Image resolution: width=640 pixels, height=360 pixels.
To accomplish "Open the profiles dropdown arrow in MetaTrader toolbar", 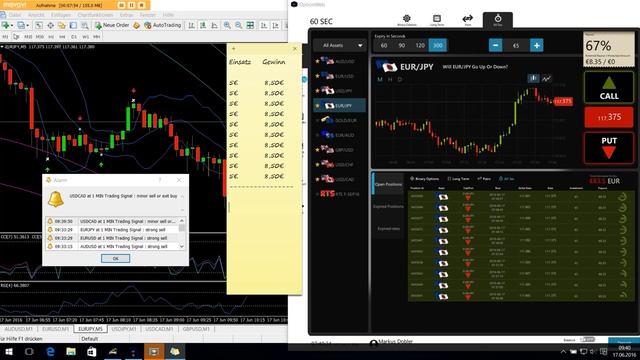I will 28,25.
